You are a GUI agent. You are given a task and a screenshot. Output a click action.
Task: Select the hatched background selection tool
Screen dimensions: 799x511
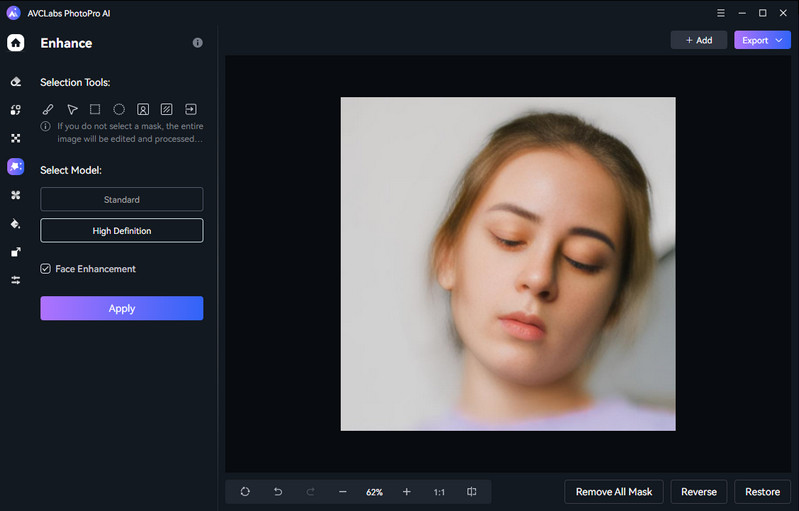(x=167, y=109)
